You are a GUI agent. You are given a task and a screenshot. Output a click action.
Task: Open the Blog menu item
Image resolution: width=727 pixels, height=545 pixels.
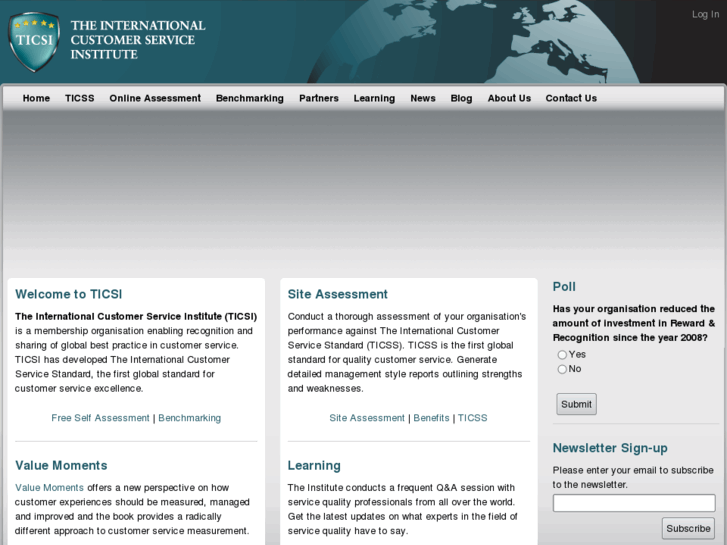pyautogui.click(x=461, y=98)
